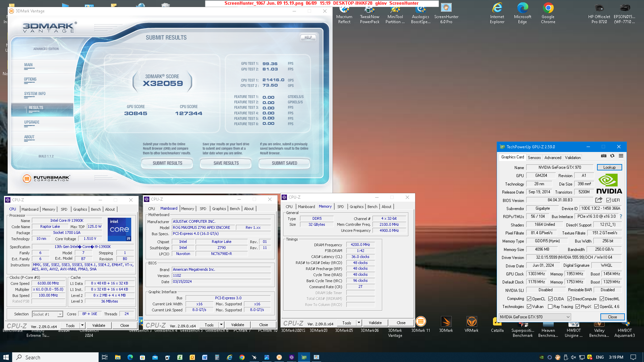Open Socket #1 selection dropdown in CPU-Z
Image resolution: width=644 pixels, height=362 pixels.
click(x=47, y=314)
